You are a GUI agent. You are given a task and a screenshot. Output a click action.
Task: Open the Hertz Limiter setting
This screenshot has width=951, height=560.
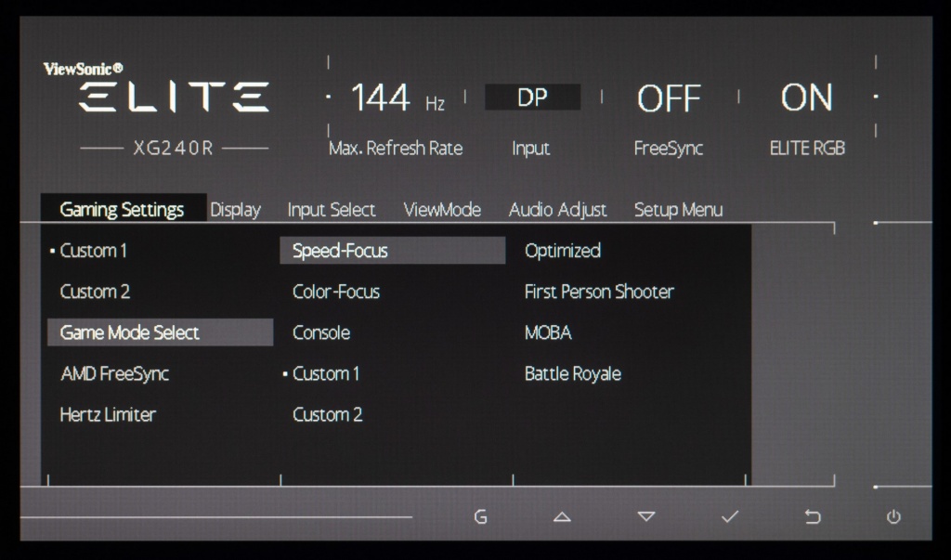108,415
